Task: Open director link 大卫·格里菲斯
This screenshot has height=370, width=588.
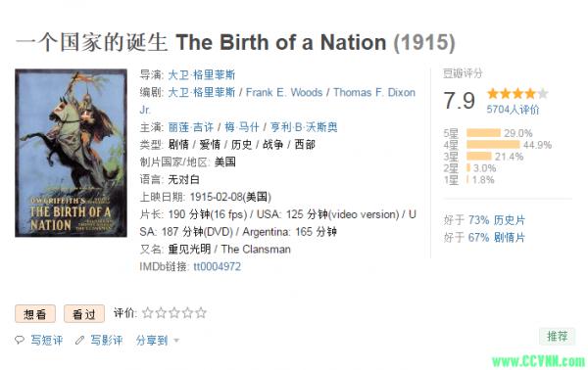Action: pyautogui.click(x=201, y=75)
